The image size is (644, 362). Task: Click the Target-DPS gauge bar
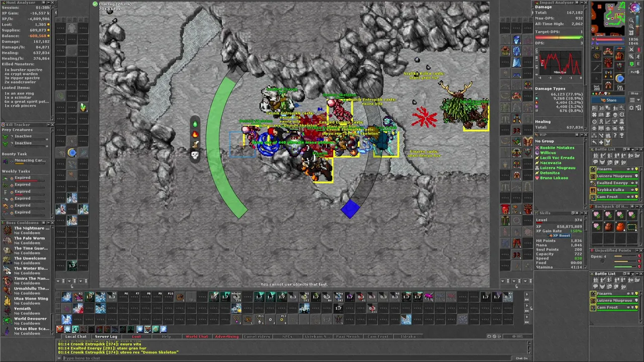pos(558,37)
